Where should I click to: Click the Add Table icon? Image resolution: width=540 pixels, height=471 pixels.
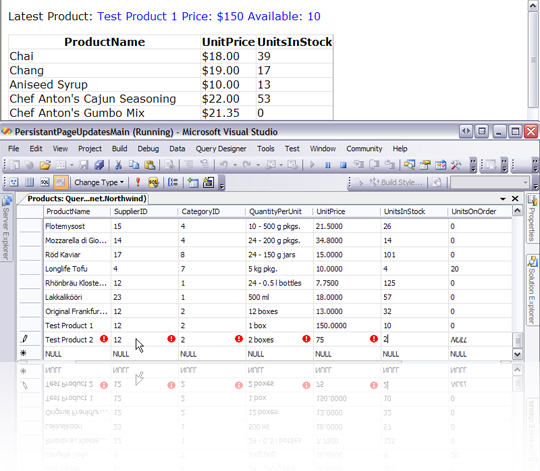point(193,182)
